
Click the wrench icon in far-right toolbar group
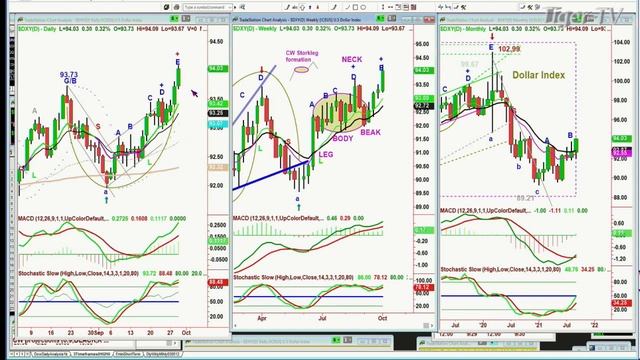530,7
